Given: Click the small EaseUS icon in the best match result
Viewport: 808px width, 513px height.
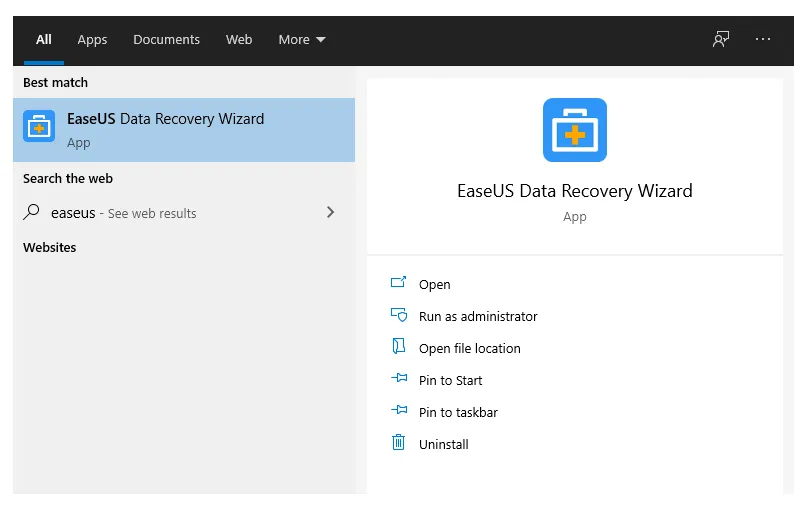Looking at the screenshot, I should 39,126.
